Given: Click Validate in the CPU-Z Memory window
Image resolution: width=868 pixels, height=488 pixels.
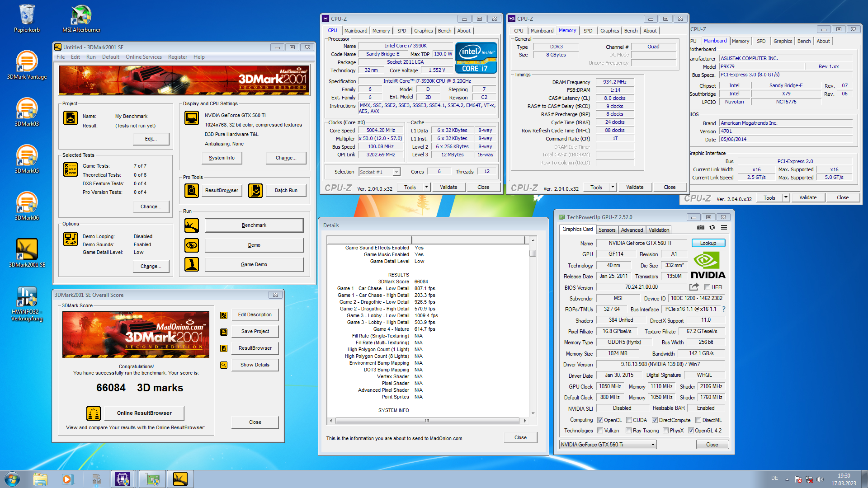Looking at the screenshot, I should [635, 187].
